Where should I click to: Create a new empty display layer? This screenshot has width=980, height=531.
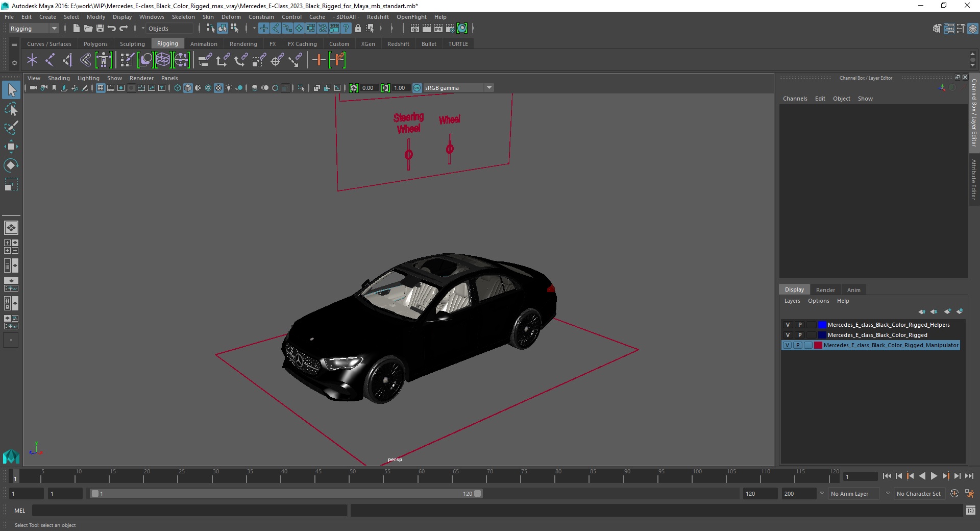947,311
